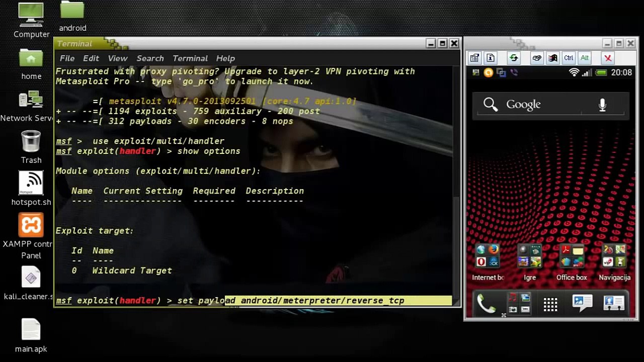Open the media folder in phone dock

(x=519, y=303)
